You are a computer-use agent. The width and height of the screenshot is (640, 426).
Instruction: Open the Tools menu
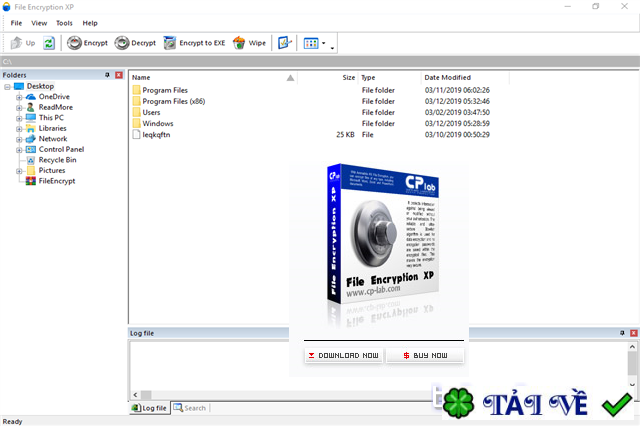64,23
